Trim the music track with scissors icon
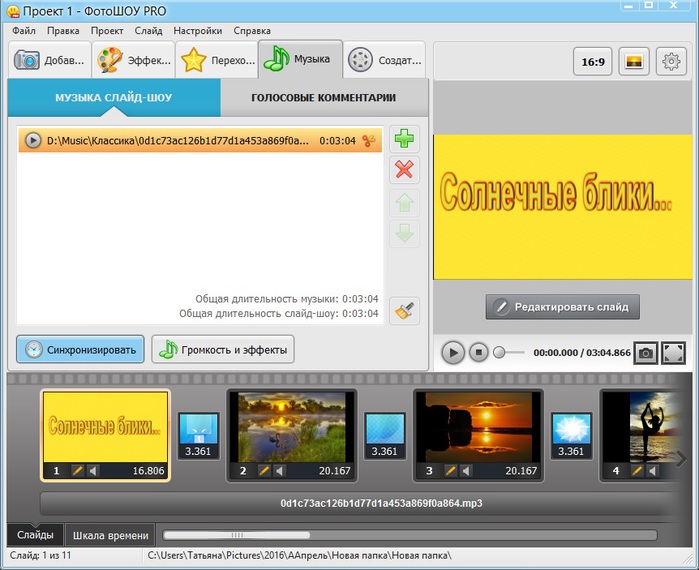Screen dimensions: 699x570 coord(369,141)
